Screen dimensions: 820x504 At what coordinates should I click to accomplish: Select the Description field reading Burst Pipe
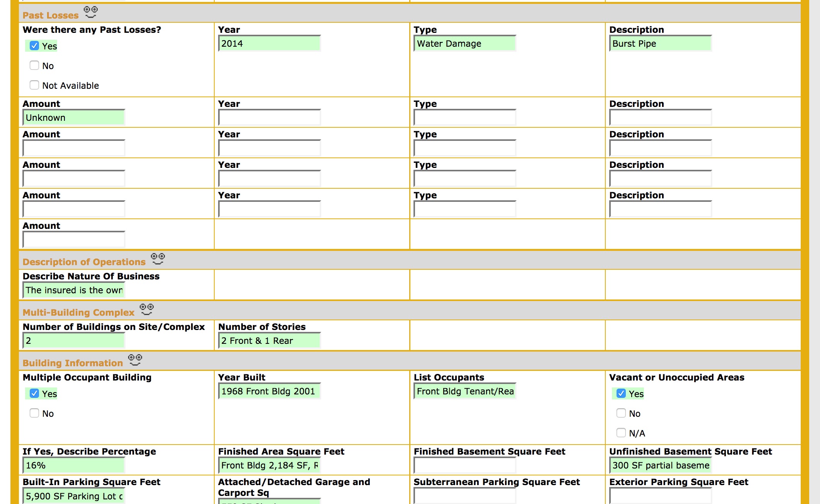tap(661, 43)
